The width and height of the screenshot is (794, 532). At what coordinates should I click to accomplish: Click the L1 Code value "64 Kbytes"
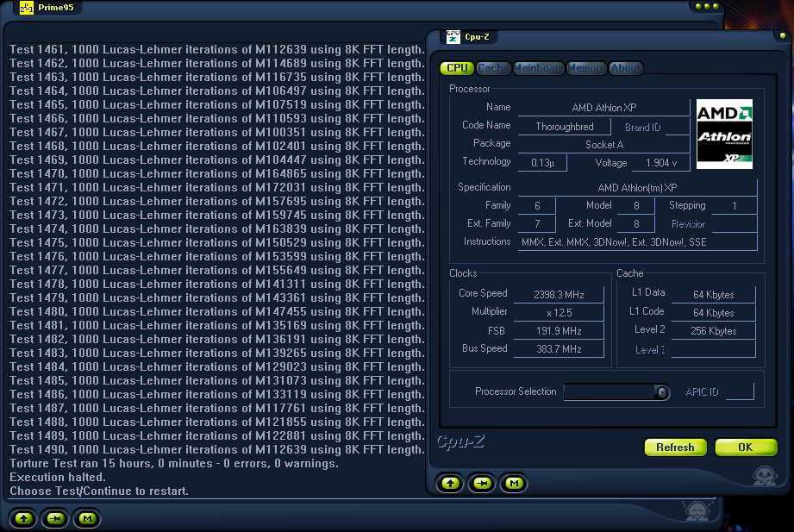[713, 313]
